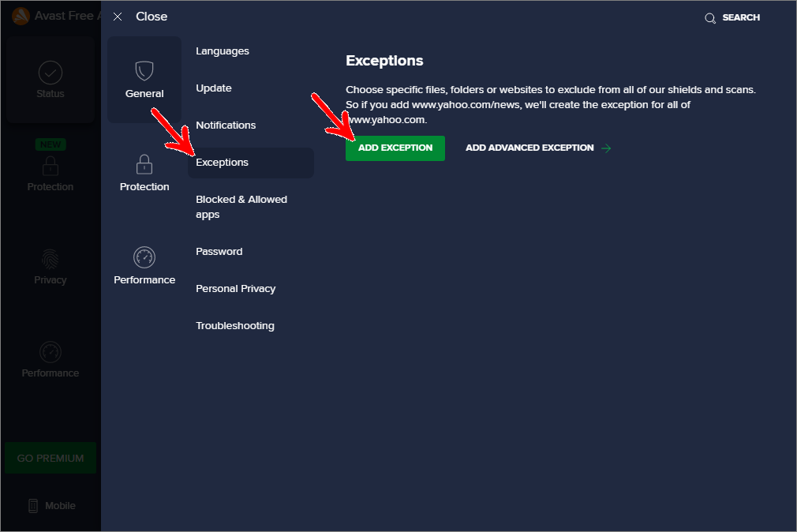Select the Exceptions menu item
Image resolution: width=797 pixels, height=532 pixels.
click(x=223, y=163)
